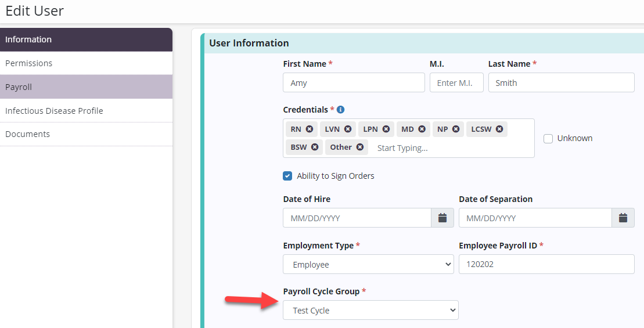The width and height of the screenshot is (644, 328).
Task: Remove the LPN credential tag
Action: click(x=386, y=129)
